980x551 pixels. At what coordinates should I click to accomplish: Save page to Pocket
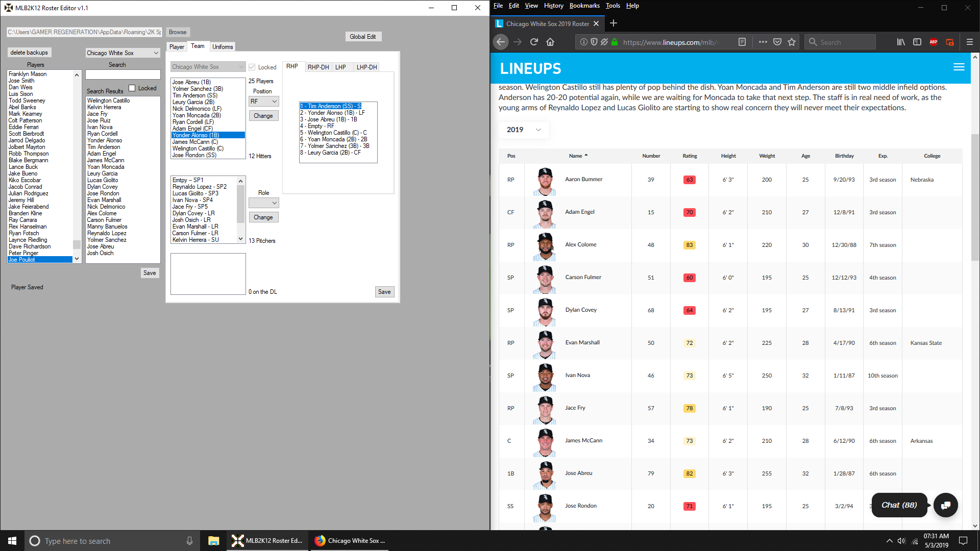pyautogui.click(x=777, y=42)
